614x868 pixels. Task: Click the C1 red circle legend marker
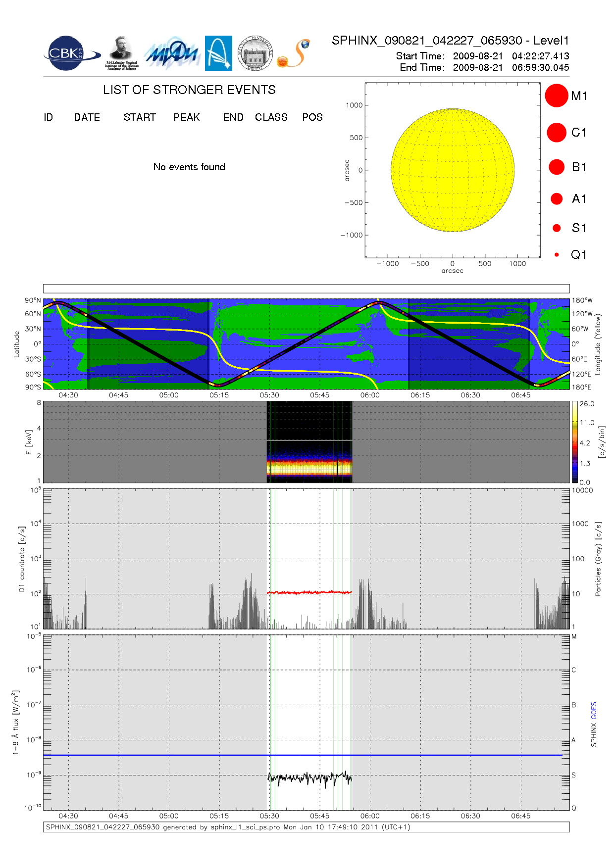click(556, 133)
